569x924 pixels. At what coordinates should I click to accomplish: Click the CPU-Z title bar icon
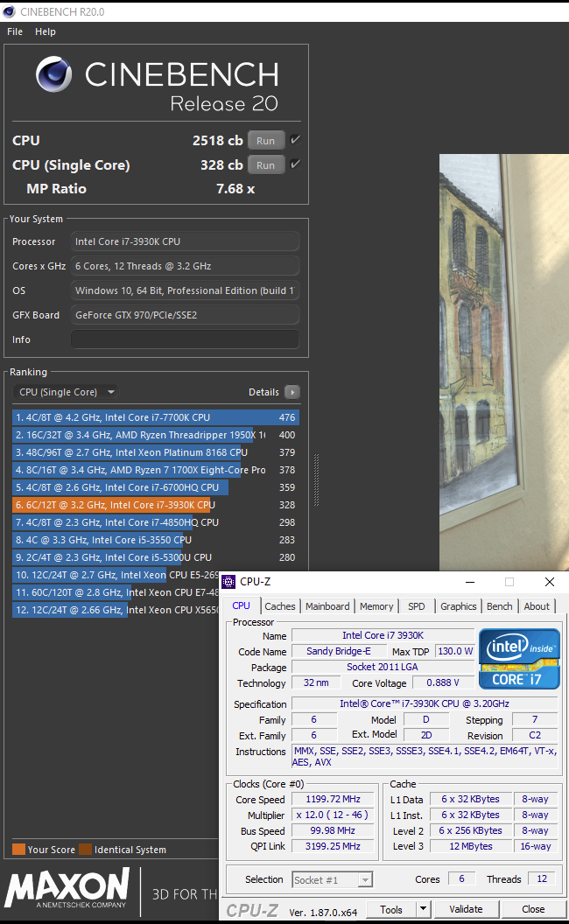pos(228,582)
